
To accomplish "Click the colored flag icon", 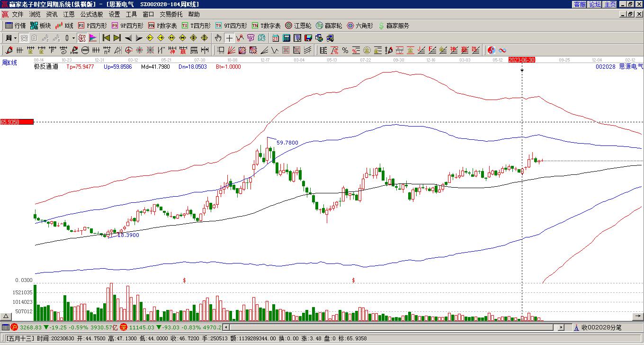I will (x=93, y=38).
